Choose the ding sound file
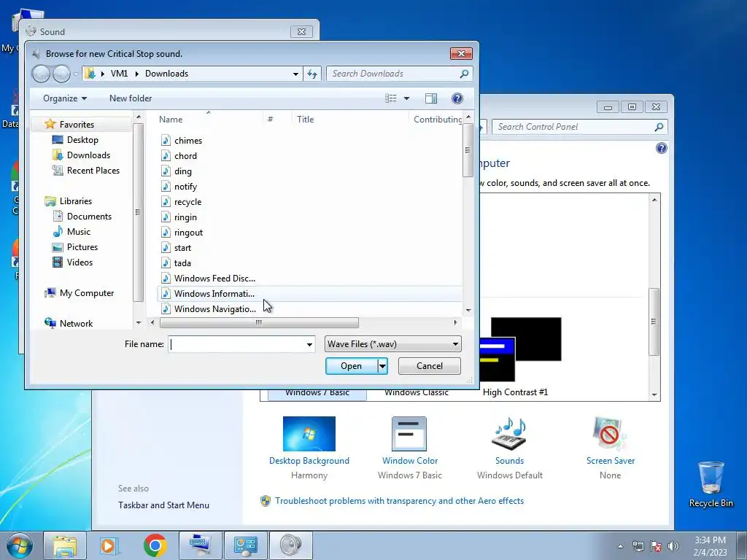Screen dimensions: 747x560 coord(182,171)
